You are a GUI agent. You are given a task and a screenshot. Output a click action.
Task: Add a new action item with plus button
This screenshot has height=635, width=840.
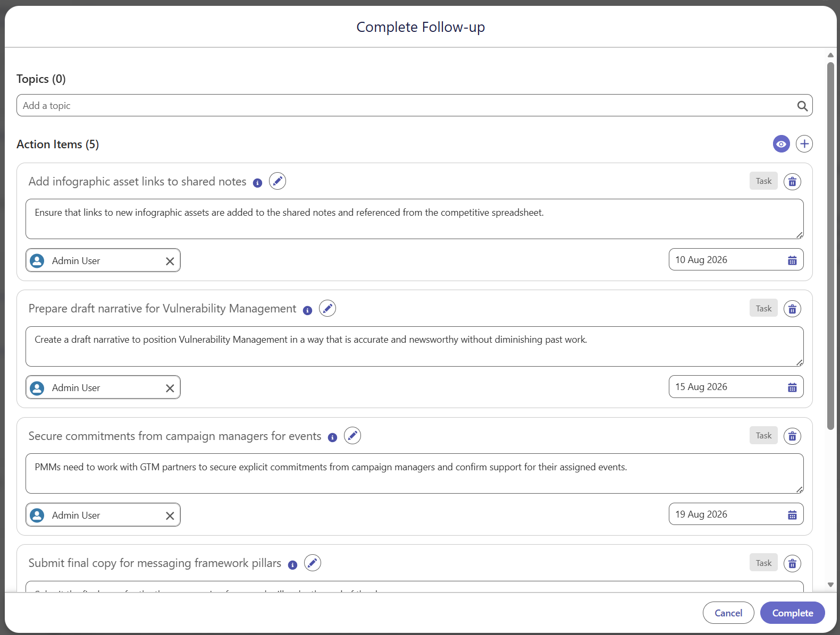point(804,144)
